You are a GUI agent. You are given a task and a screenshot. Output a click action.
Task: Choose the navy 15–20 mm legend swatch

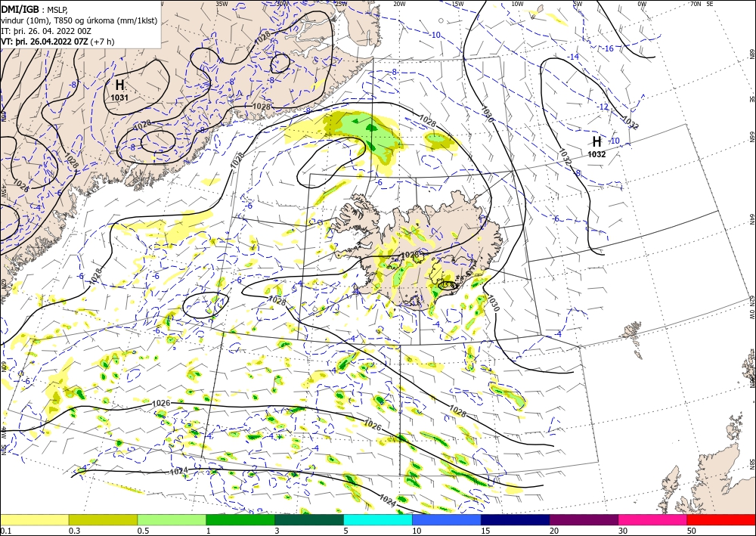point(516,519)
